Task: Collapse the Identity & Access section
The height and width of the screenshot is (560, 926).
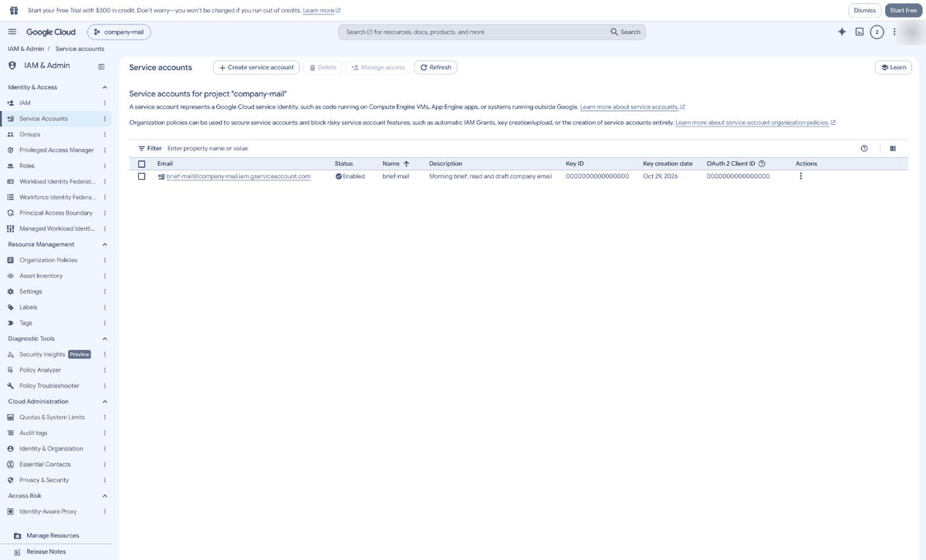Action: (105, 87)
